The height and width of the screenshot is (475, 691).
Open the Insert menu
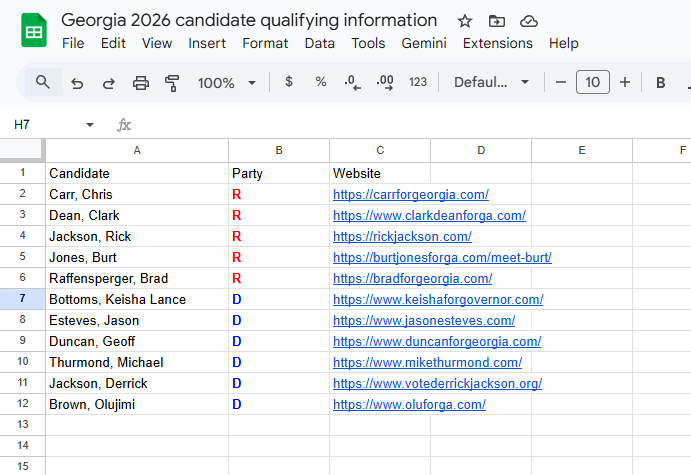click(207, 43)
